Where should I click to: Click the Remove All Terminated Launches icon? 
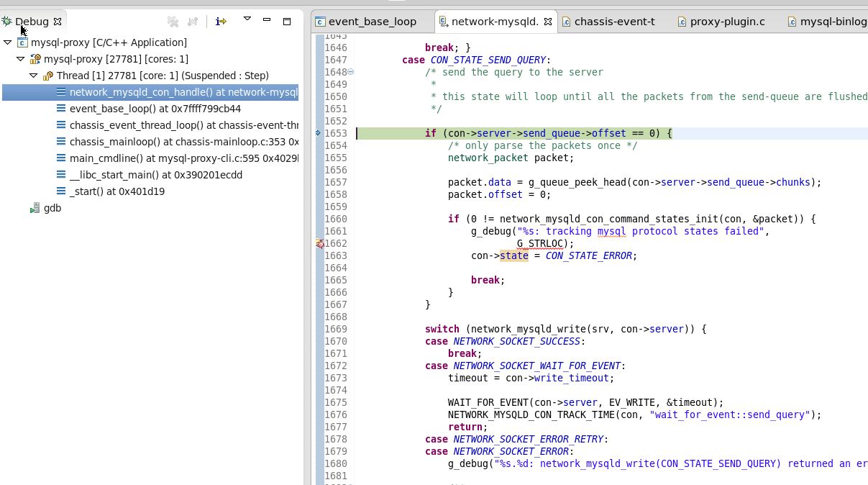[x=173, y=22]
